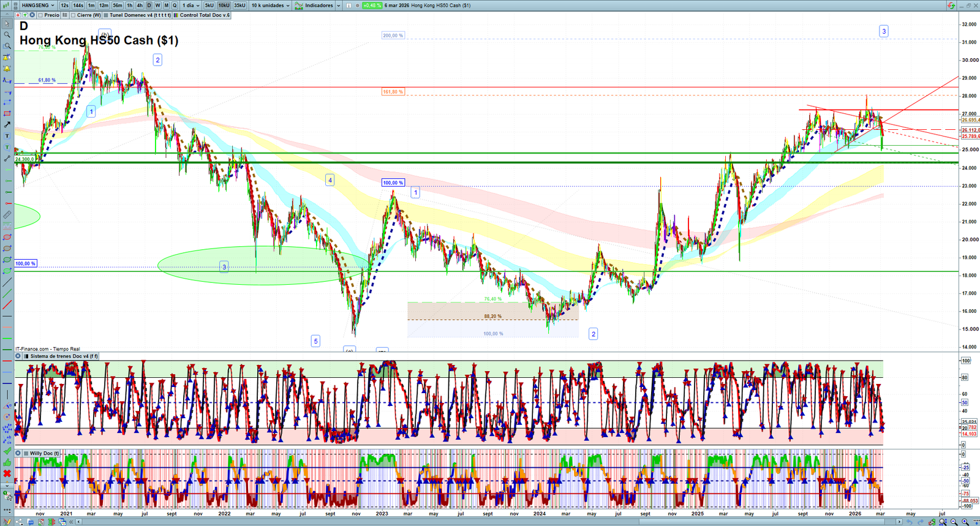Switch to the 4h timeframe
Viewport: 980px width, 526px height.
140,6
